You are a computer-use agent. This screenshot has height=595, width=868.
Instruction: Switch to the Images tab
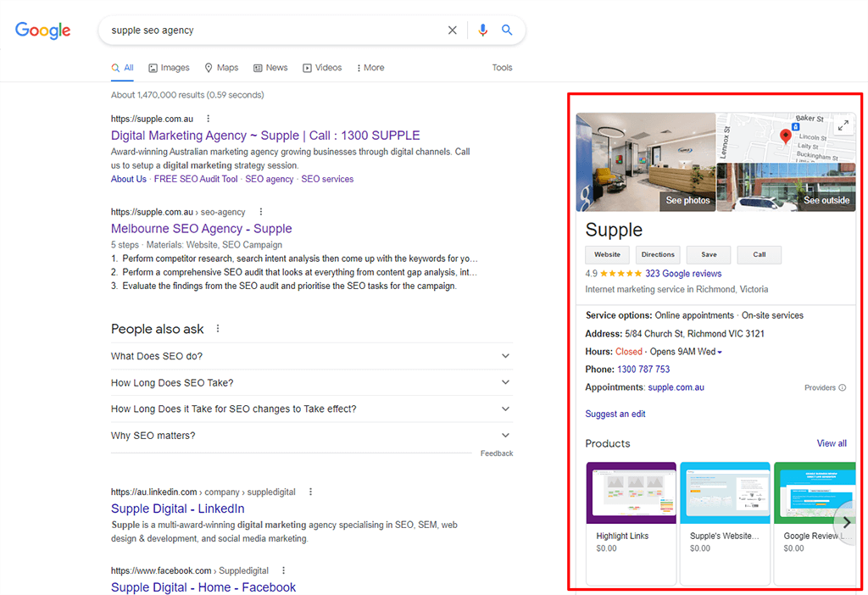(x=169, y=68)
